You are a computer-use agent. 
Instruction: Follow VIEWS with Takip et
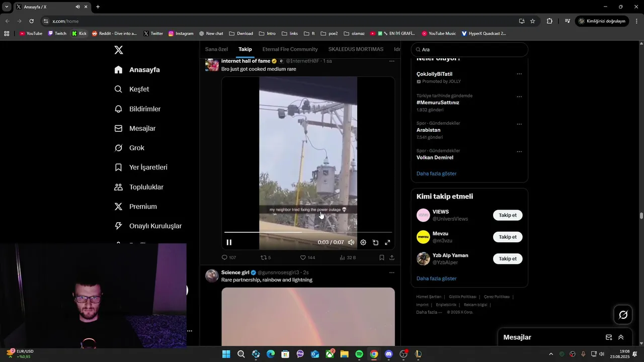pyautogui.click(x=508, y=215)
